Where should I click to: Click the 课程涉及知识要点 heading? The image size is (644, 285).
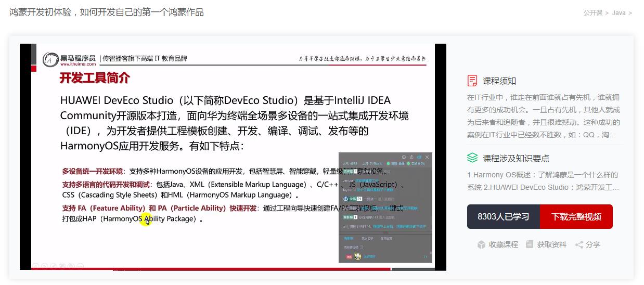pos(516,158)
